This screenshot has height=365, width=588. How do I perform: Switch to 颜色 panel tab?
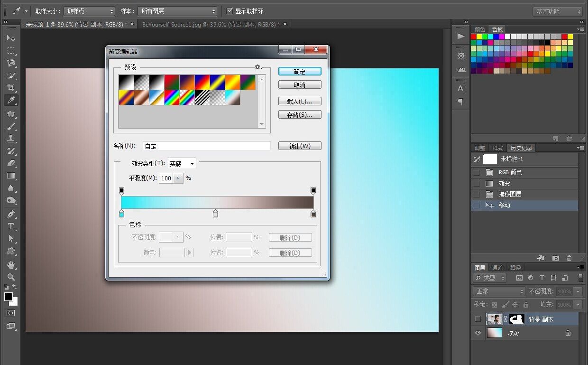480,29
